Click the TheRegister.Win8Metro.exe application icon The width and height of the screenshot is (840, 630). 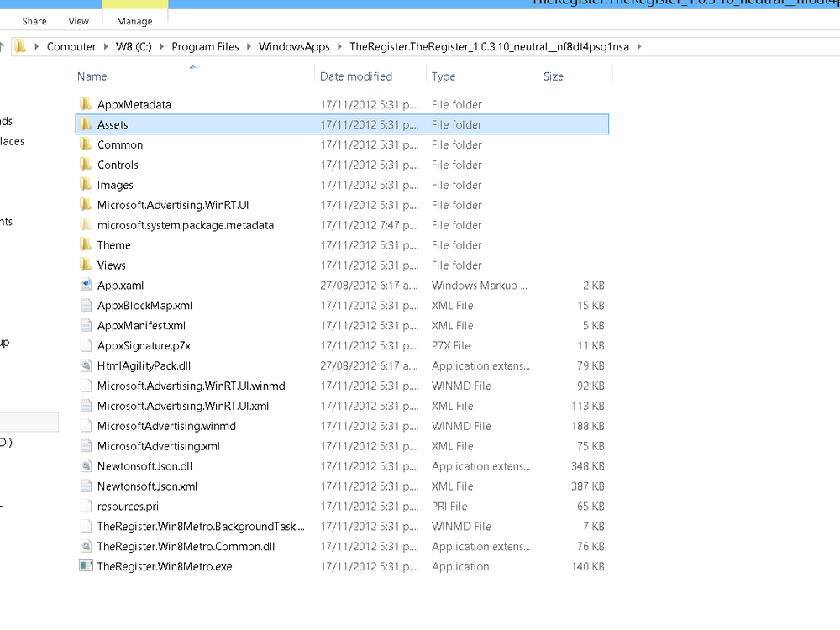click(86, 565)
